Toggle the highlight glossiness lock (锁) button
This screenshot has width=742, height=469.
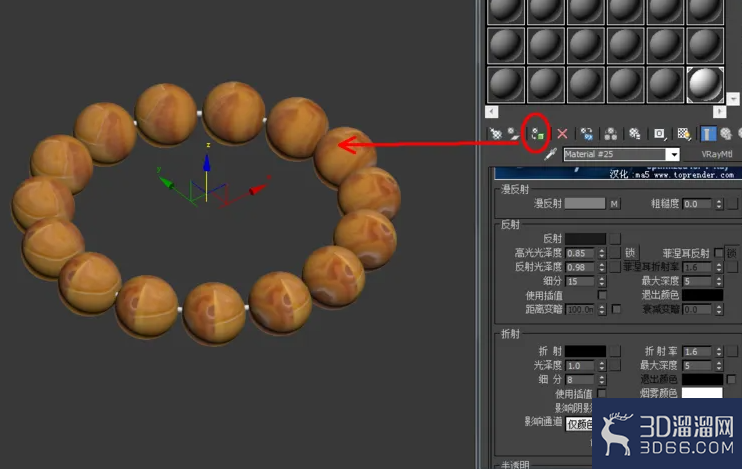point(630,253)
